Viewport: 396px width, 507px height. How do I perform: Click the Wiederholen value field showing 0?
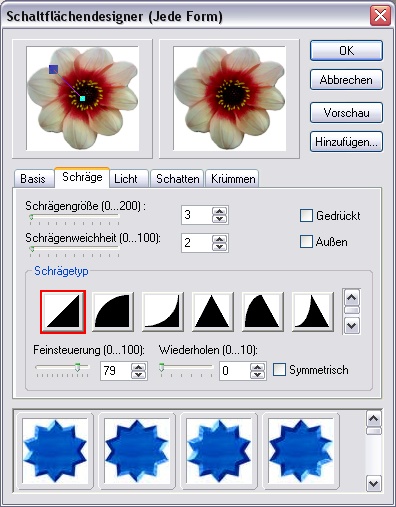(x=234, y=371)
